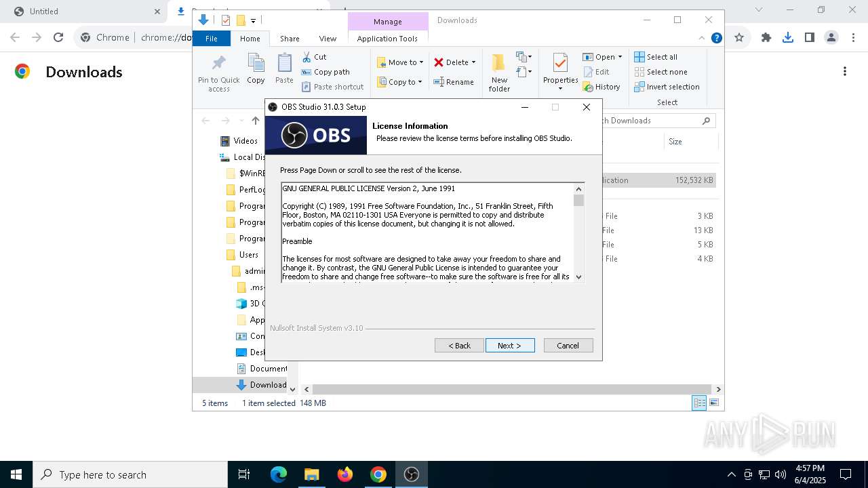Switch to the Home ribbon tab

(x=250, y=39)
